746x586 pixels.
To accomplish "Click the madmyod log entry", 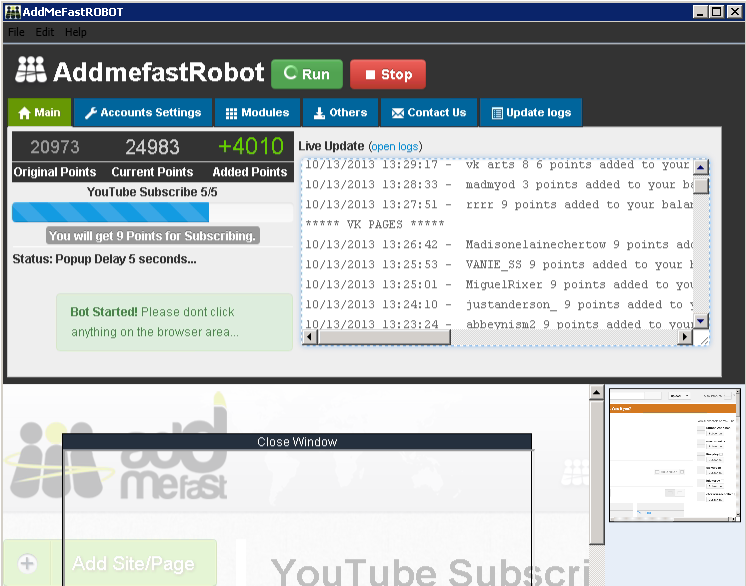I will point(499,185).
